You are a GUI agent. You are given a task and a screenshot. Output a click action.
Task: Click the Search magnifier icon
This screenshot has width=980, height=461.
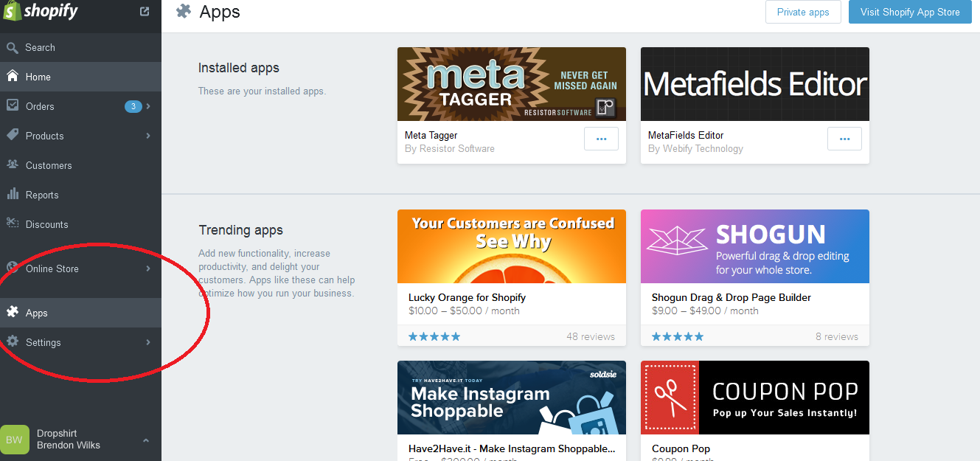tap(12, 47)
